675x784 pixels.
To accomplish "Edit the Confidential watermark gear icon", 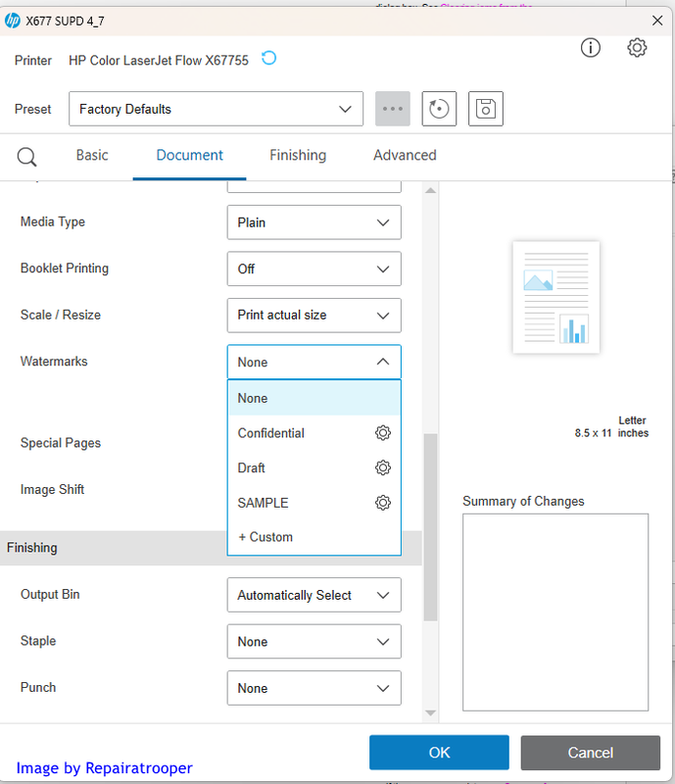I will point(382,432).
